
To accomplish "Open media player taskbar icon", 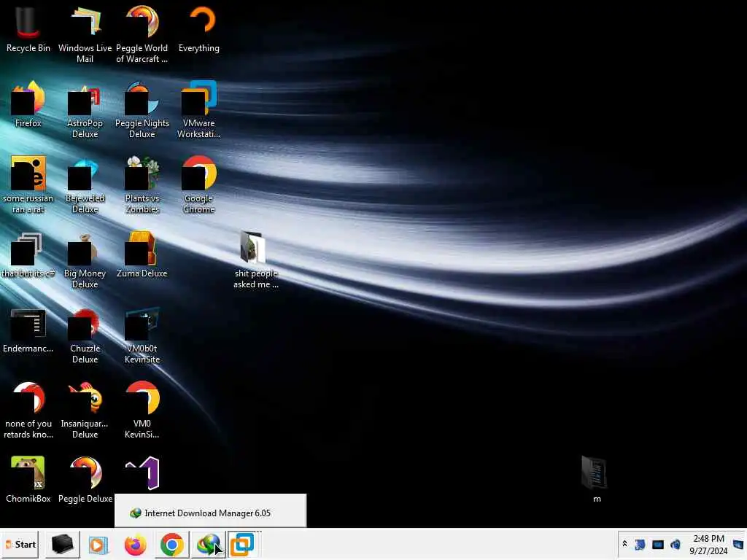I will [98, 544].
